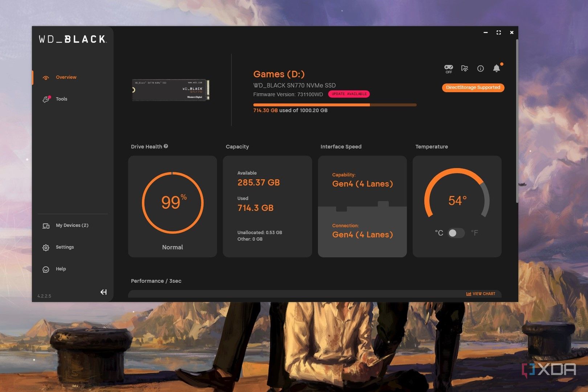Click the Performance / 3sec heading

click(156, 281)
